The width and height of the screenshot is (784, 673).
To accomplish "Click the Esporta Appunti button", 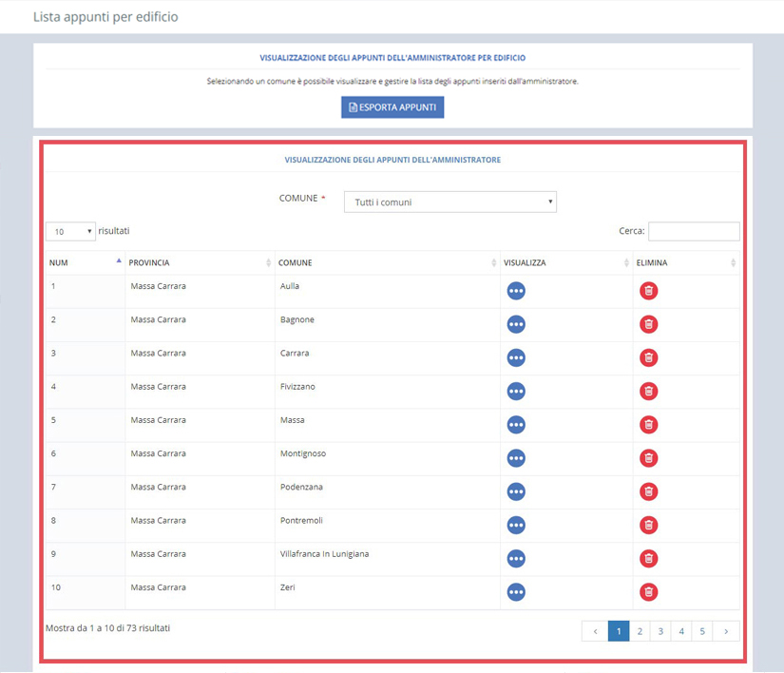I will pos(392,107).
